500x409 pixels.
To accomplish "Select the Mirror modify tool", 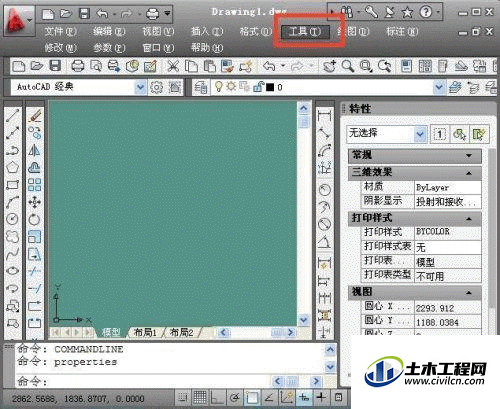I will coord(34,150).
